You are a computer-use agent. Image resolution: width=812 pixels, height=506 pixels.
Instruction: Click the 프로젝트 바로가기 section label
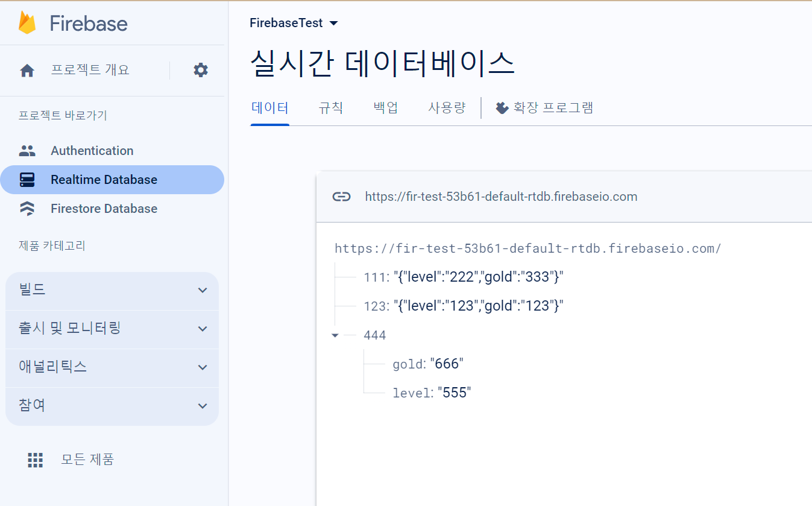[63, 115]
